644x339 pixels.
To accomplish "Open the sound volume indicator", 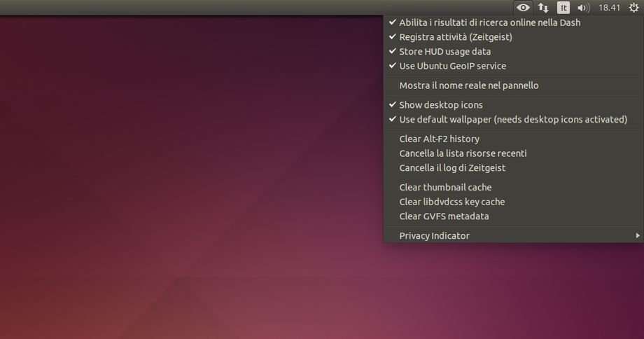I will [x=583, y=8].
